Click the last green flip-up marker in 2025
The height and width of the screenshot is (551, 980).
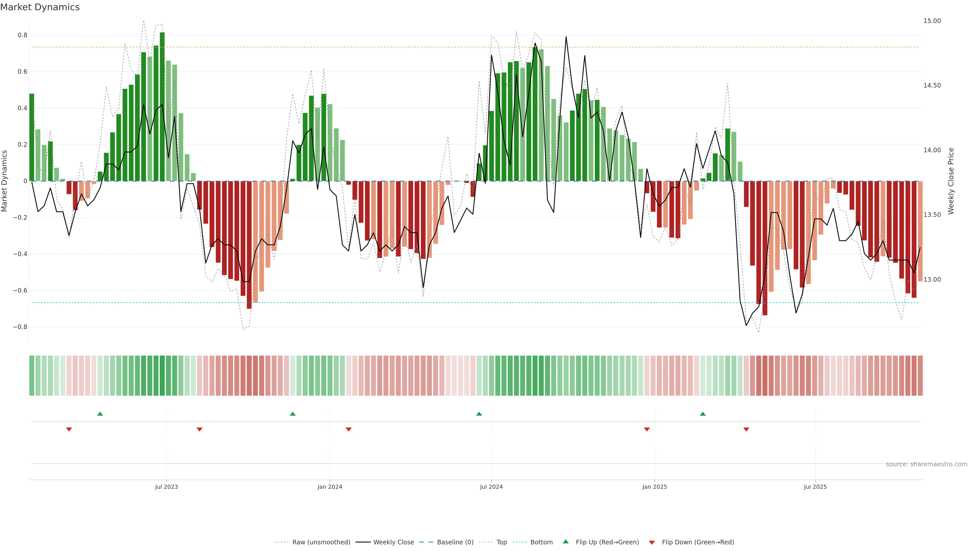pyautogui.click(x=703, y=414)
